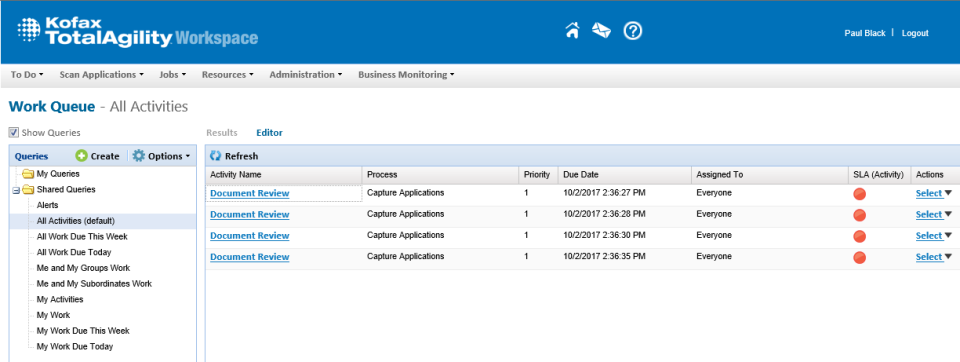Open the Resources dropdown menu

228,75
